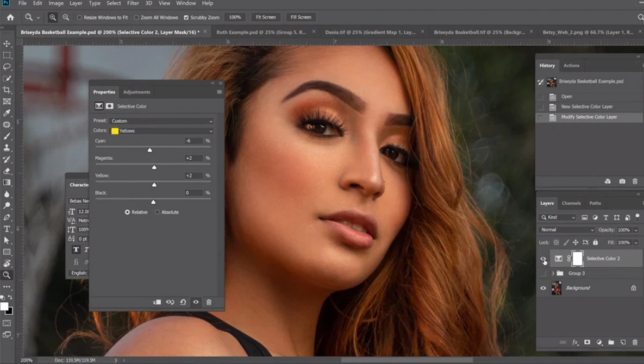Screen dimensions: 644x364
Task: Open the layer Fill dropdown
Action: (636, 242)
